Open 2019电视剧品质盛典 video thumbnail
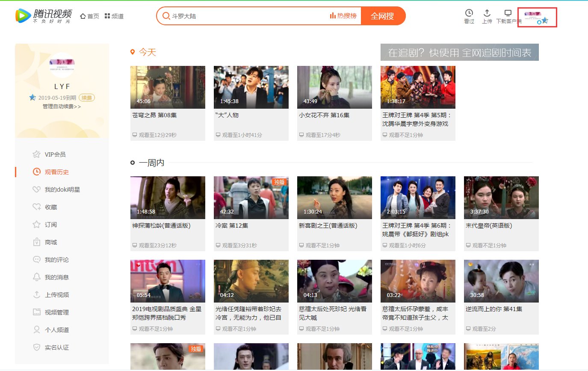The image size is (588, 371). (x=168, y=281)
